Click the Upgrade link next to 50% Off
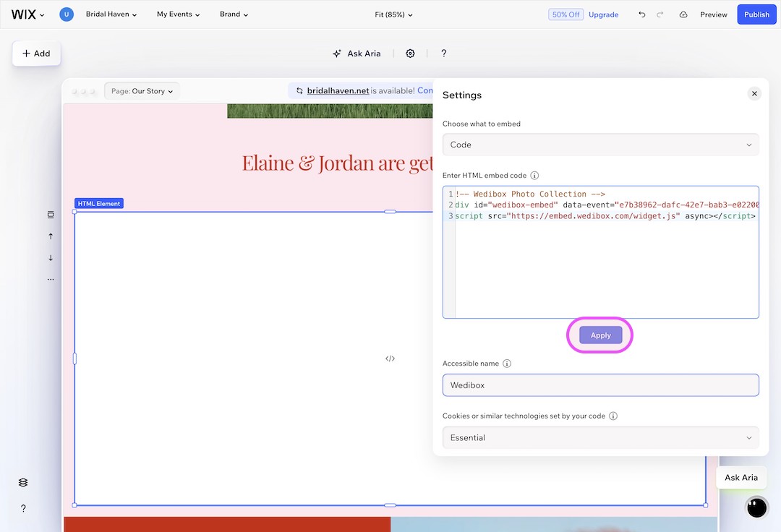This screenshot has height=532, width=781. 604,14
